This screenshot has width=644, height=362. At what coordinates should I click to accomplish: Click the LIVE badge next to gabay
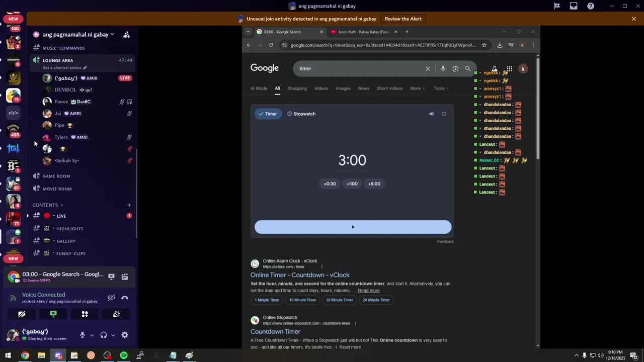tap(125, 78)
